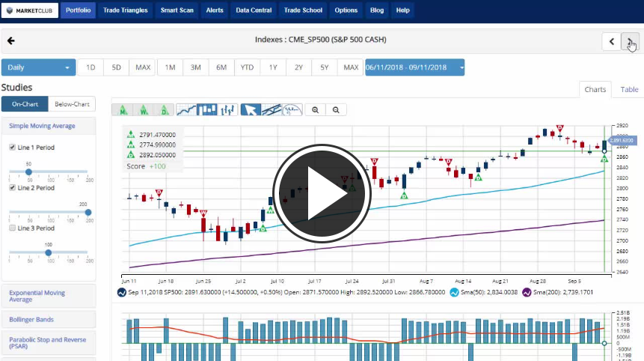
Task: Uncheck the Line 2 Period checkbox
Action: [12, 187]
